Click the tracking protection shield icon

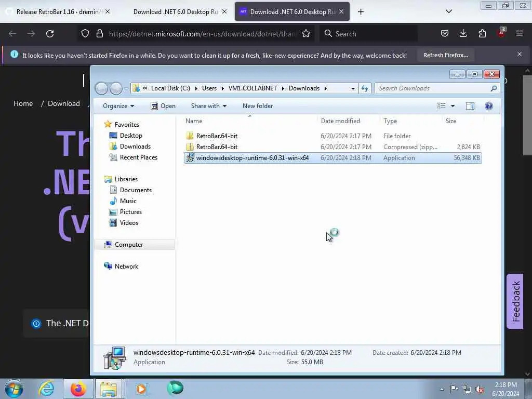85,34
